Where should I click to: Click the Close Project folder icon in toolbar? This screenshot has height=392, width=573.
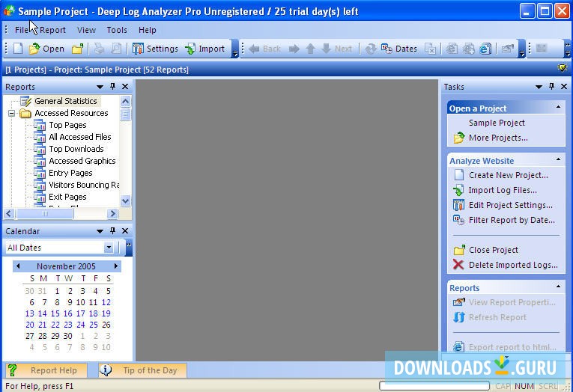pos(77,49)
